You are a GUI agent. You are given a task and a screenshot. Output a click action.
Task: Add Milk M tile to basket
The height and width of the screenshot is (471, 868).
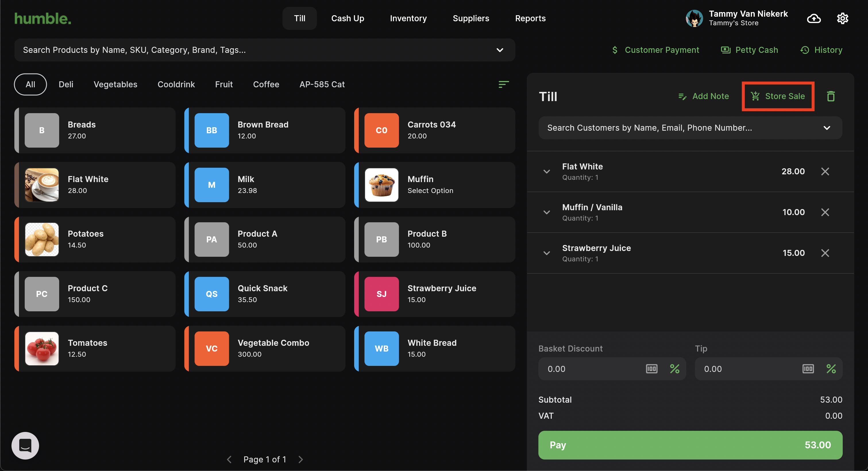coord(265,185)
